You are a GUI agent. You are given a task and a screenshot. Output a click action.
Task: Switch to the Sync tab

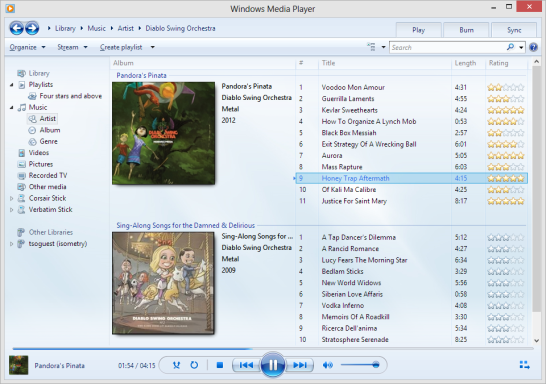click(x=514, y=30)
